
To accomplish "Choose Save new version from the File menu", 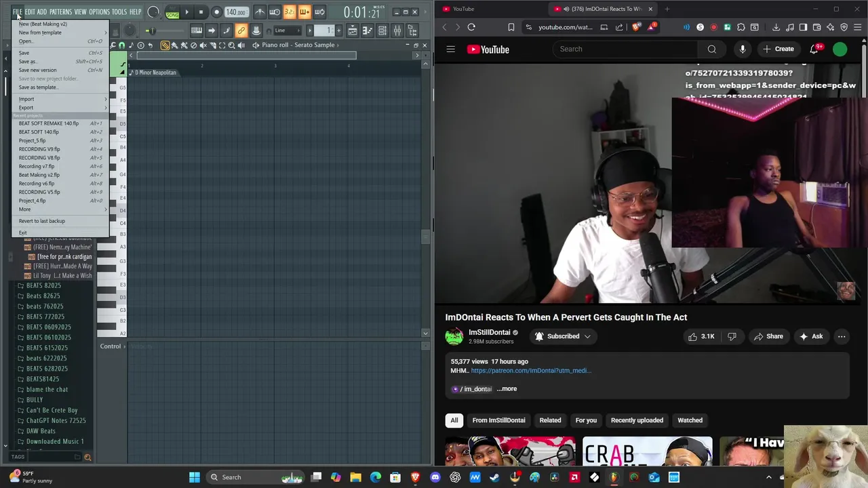I will [60, 70].
